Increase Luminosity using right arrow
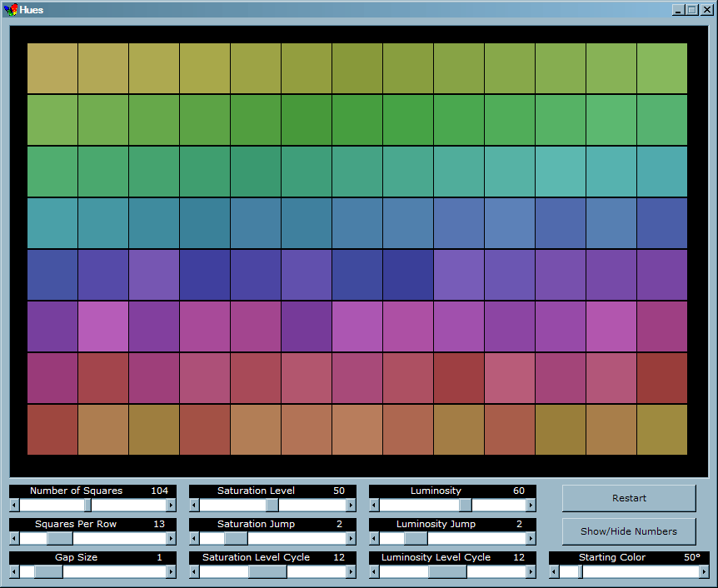The width and height of the screenshot is (718, 588). (x=531, y=505)
